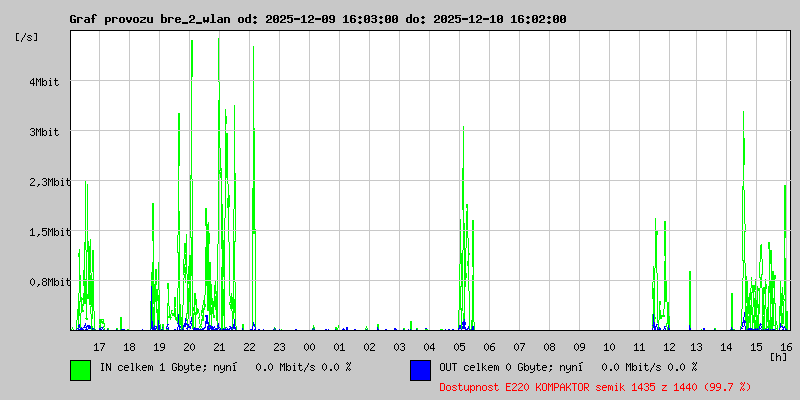The height and width of the screenshot is (400, 800).
Task: Click the hour label 16 on x-axis
Action: [x=785, y=347]
